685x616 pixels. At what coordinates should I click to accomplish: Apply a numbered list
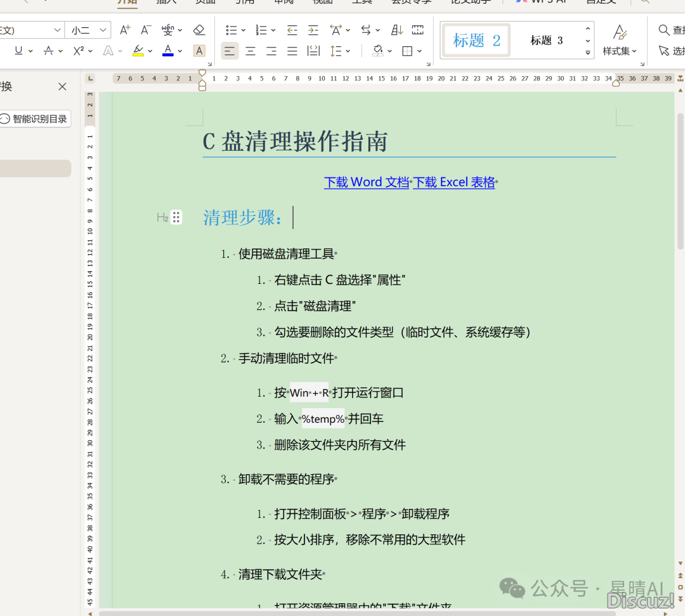pos(261,30)
